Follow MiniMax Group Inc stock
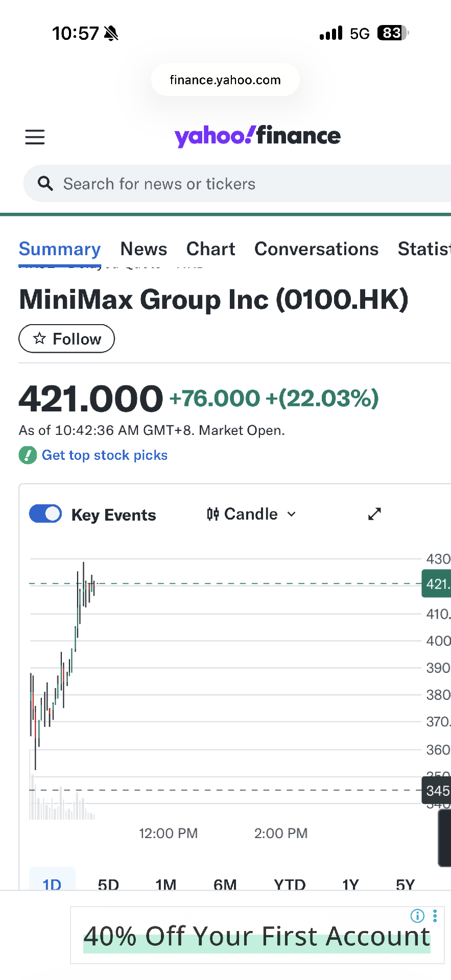451x980 pixels. (67, 339)
